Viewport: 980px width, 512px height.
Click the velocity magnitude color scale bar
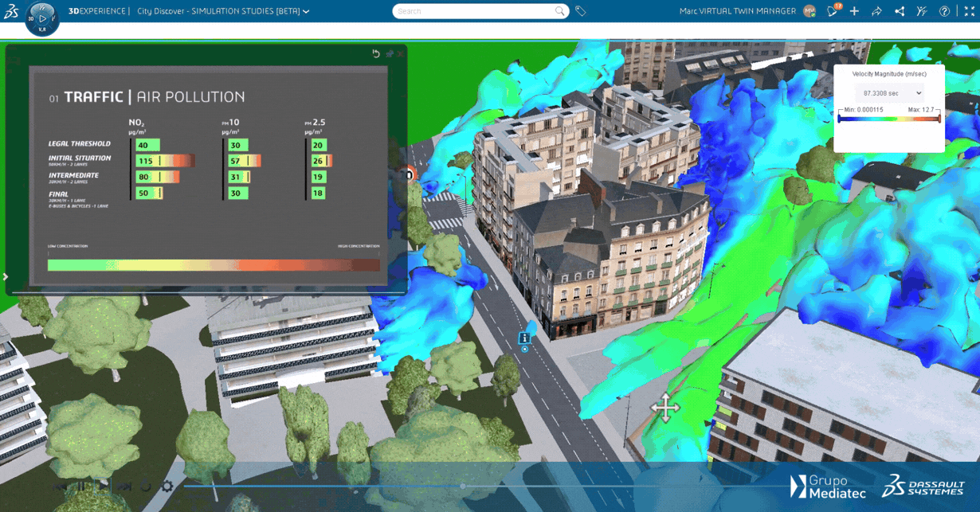point(889,119)
